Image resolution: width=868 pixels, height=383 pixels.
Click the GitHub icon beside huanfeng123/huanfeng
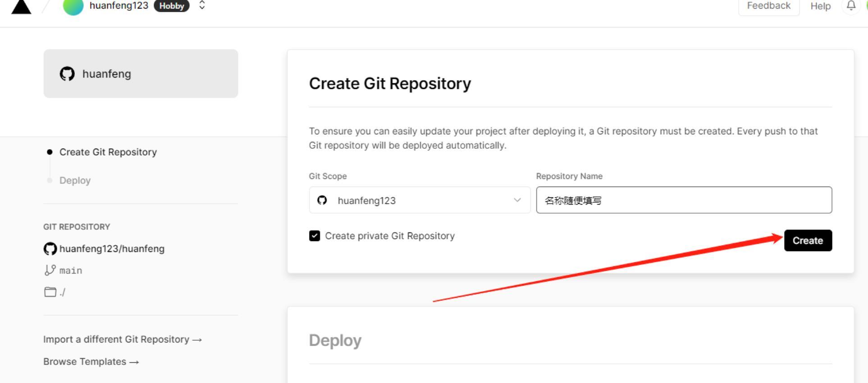pyautogui.click(x=50, y=249)
